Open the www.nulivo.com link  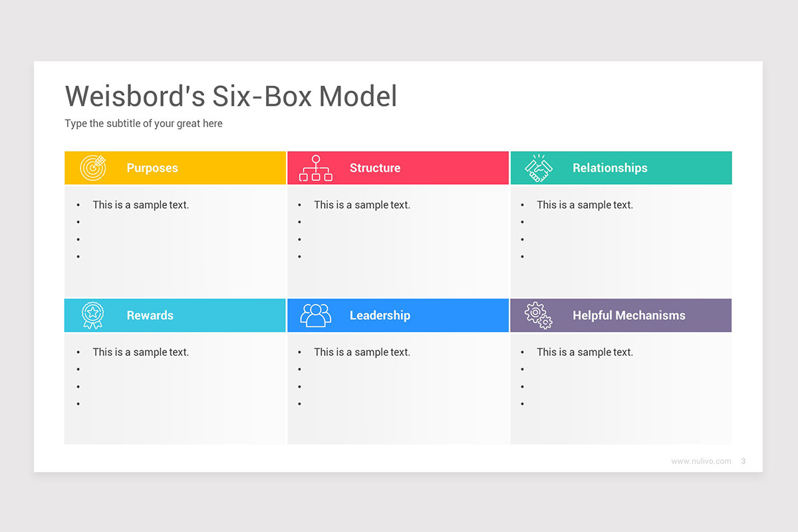coord(701,461)
